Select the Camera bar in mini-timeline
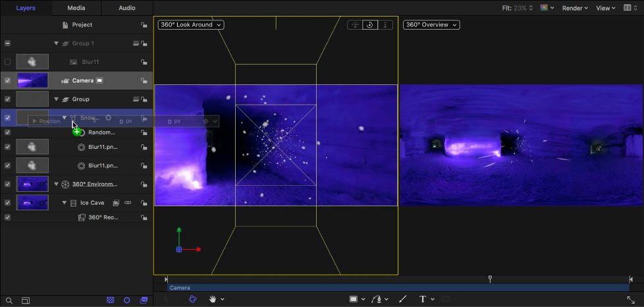Screen dimensions: 644x307 (398, 288)
